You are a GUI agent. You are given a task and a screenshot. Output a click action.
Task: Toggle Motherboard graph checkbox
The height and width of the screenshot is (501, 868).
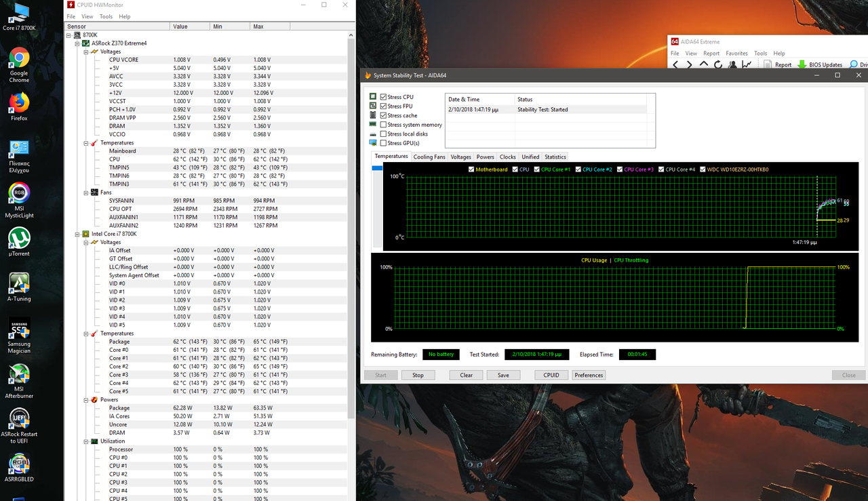pos(472,169)
